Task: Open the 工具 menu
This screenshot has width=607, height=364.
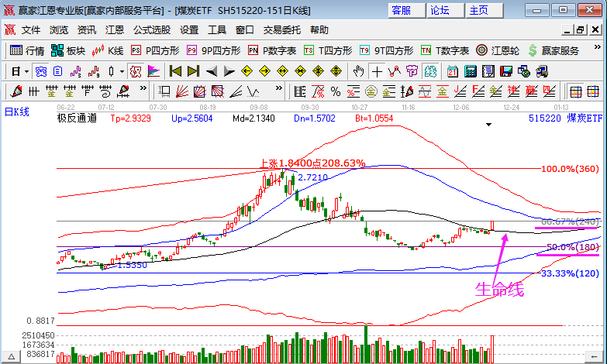Action: [217, 29]
